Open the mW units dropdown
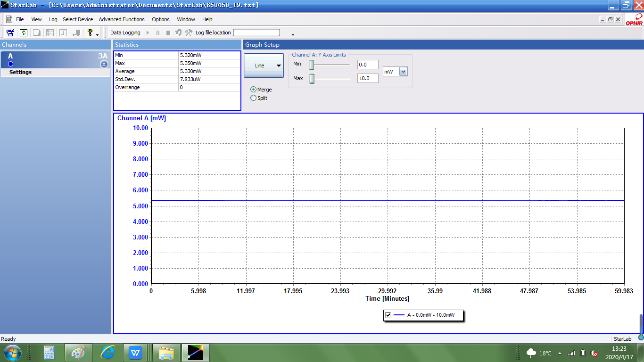 tap(403, 72)
